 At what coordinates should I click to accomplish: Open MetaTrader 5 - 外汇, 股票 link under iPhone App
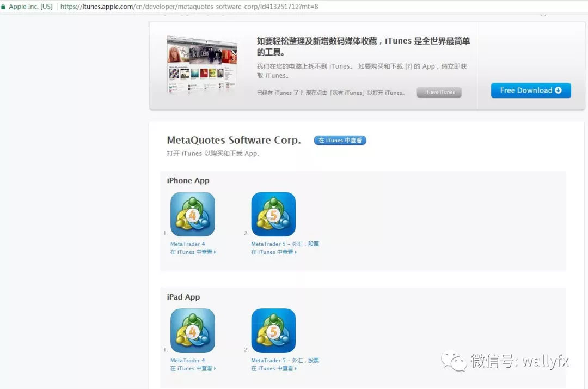(x=285, y=244)
